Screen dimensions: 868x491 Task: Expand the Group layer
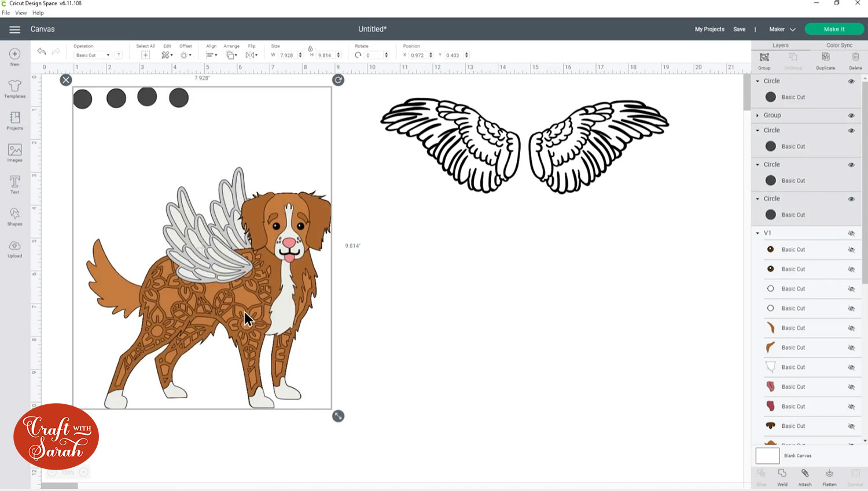click(757, 116)
